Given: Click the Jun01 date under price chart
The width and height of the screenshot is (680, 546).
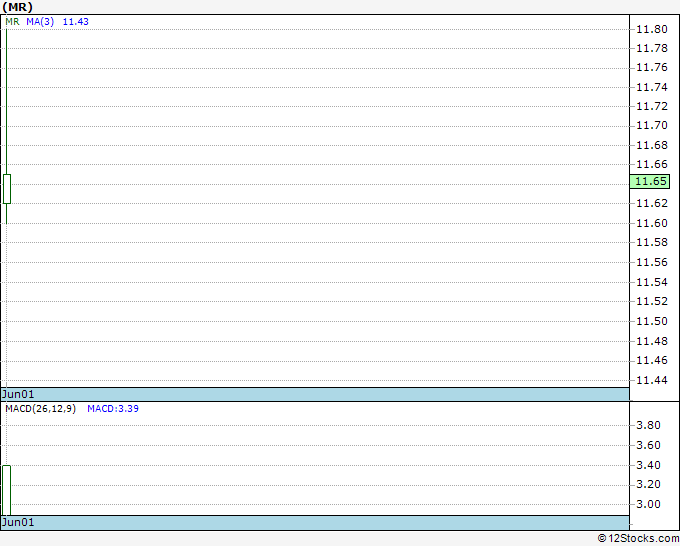Looking at the screenshot, I should [x=18, y=394].
